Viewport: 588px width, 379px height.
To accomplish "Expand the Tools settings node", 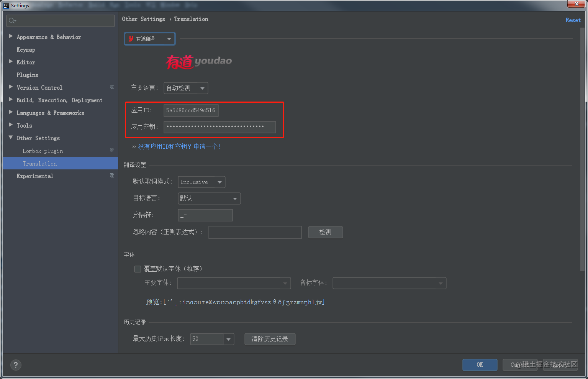I will point(11,125).
